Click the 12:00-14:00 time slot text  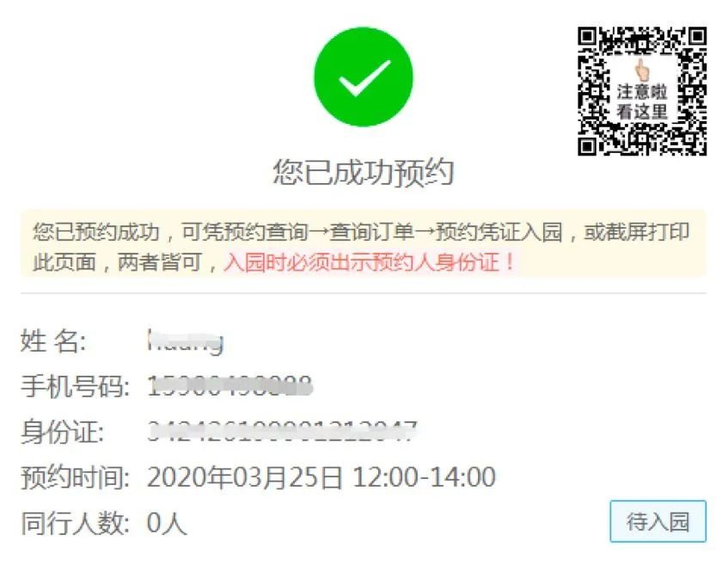[425, 476]
